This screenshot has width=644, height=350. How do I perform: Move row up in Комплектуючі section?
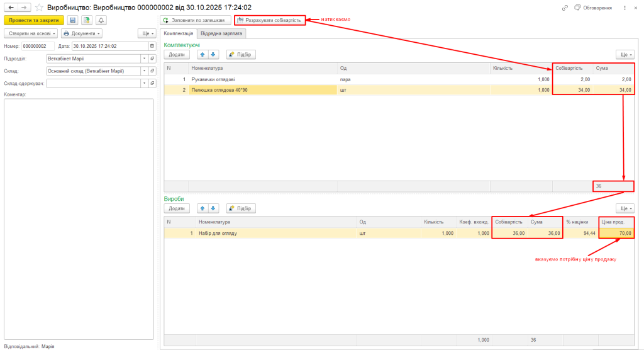tap(202, 55)
